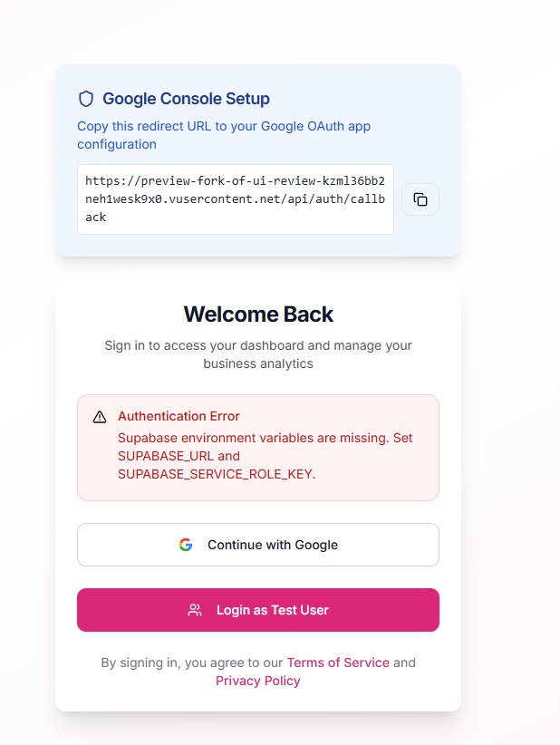
Task: Login as Test User
Action: [258, 610]
